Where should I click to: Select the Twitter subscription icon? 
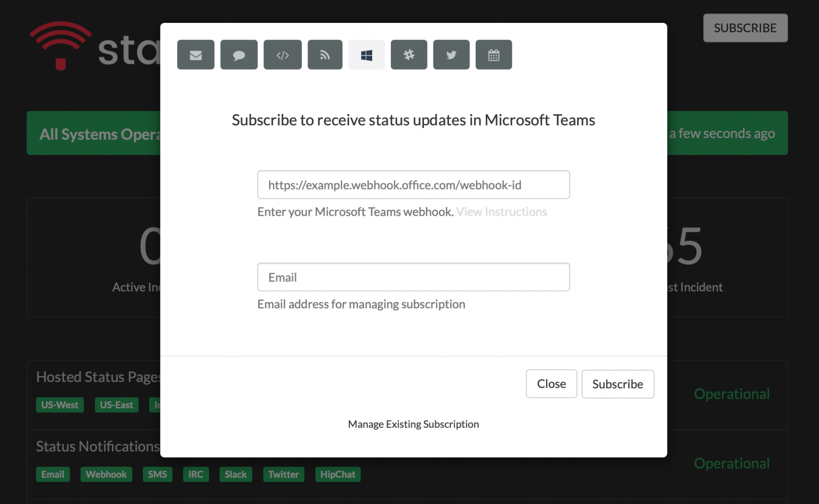click(451, 54)
